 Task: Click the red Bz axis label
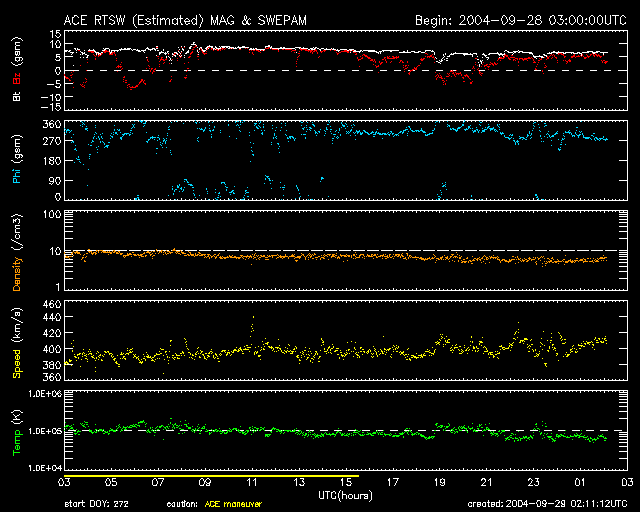16,77
